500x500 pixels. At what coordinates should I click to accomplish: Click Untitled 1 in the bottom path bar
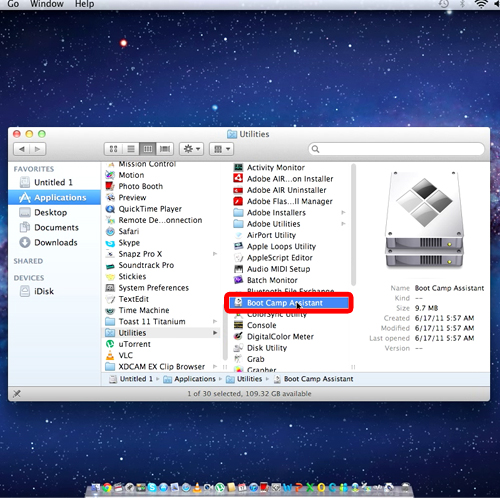click(131, 379)
